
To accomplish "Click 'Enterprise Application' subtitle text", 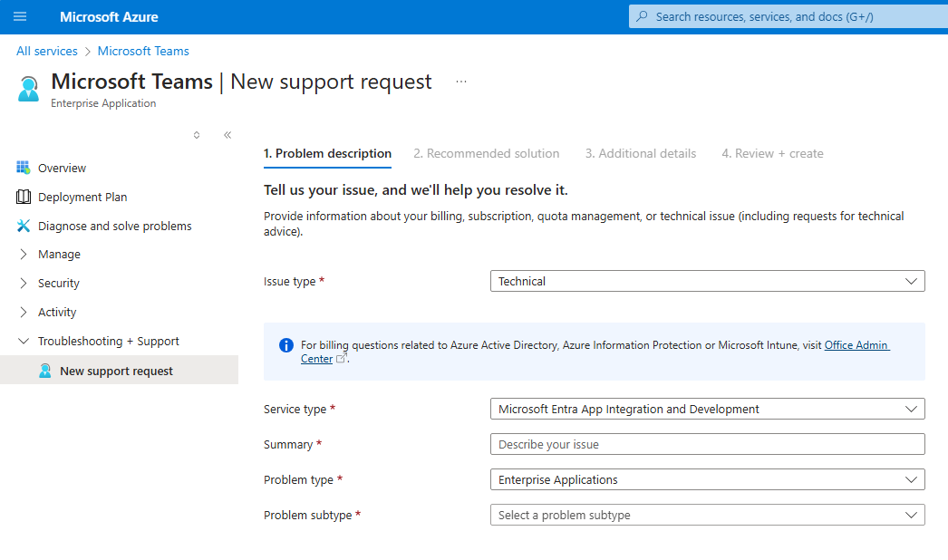I will (103, 102).
